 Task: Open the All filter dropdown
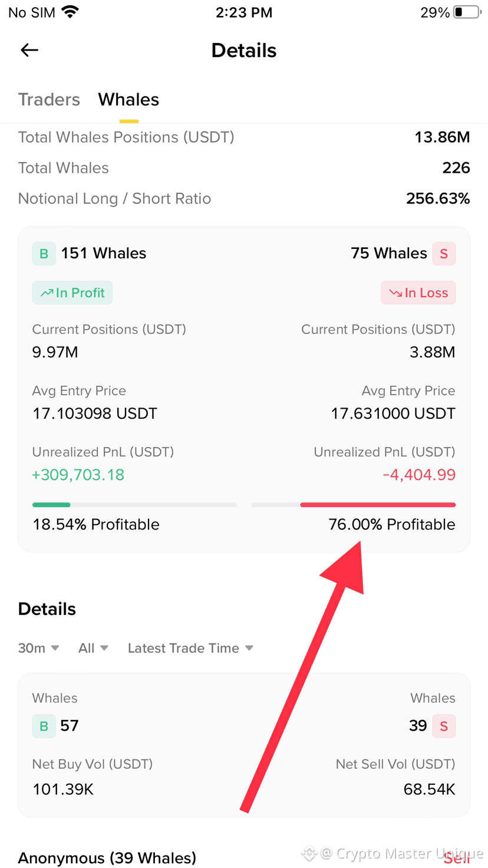point(93,648)
